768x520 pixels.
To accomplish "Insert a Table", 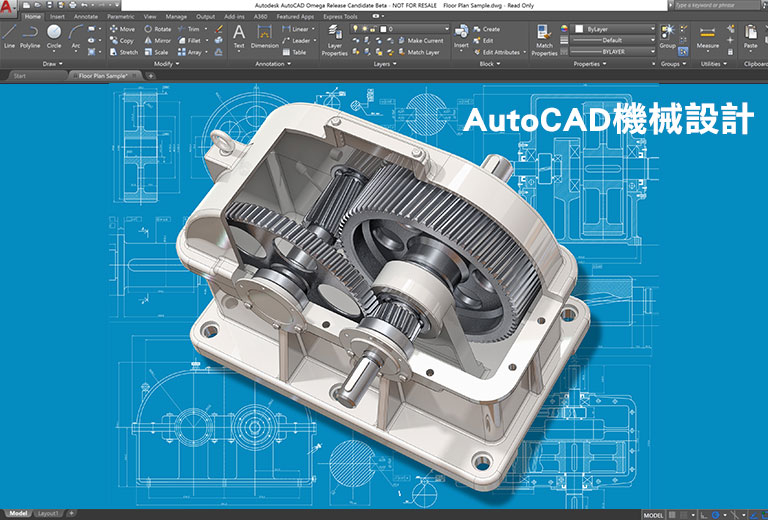I will pyautogui.click(x=294, y=52).
